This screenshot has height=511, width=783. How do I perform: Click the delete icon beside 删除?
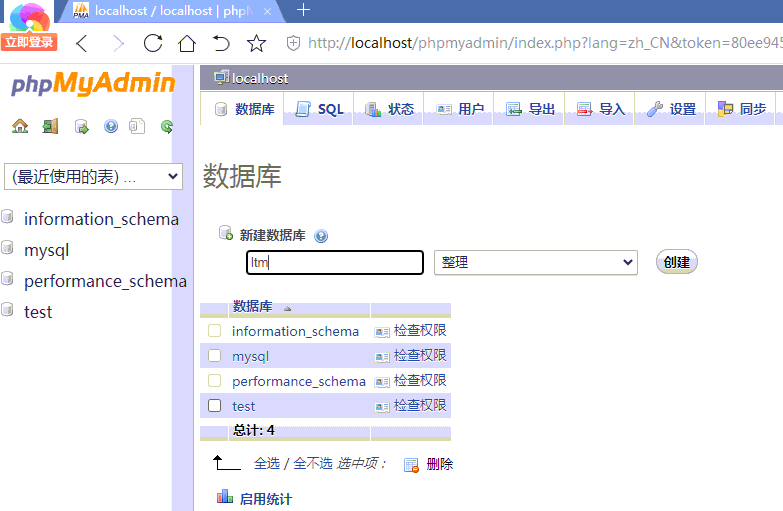point(411,465)
